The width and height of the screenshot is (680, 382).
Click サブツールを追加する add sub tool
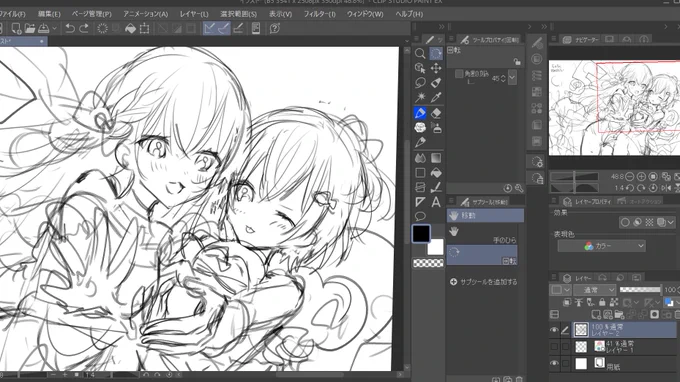(484, 282)
